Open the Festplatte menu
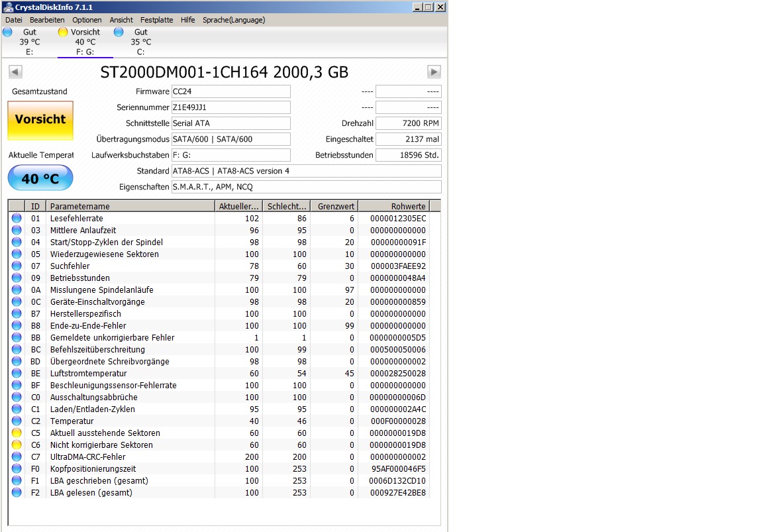Viewport: 763px width, 532px height. [x=157, y=20]
